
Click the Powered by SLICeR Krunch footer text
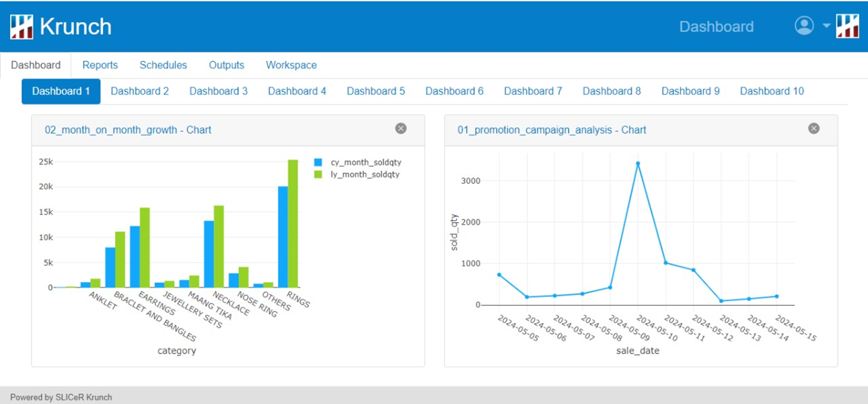(x=61, y=397)
